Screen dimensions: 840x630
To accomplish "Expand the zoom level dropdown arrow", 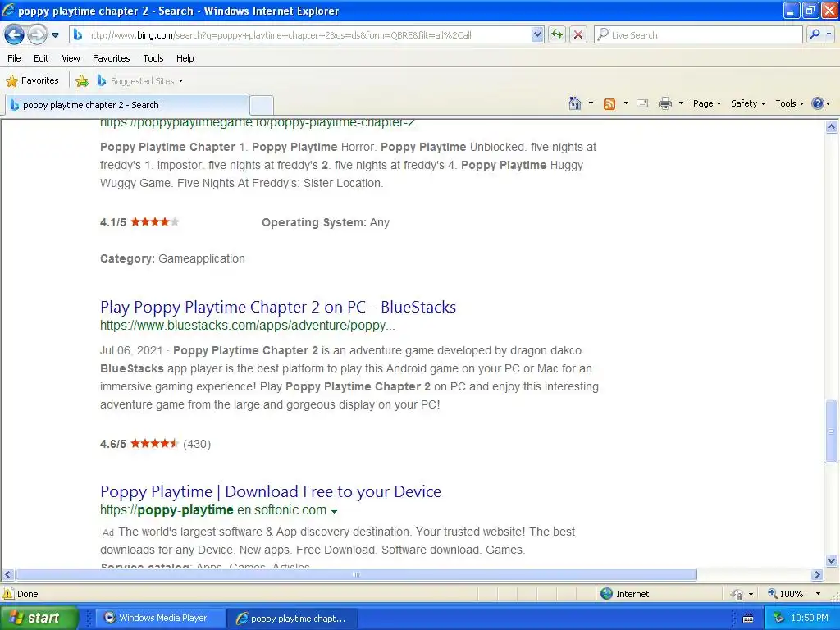I will [x=818, y=594].
